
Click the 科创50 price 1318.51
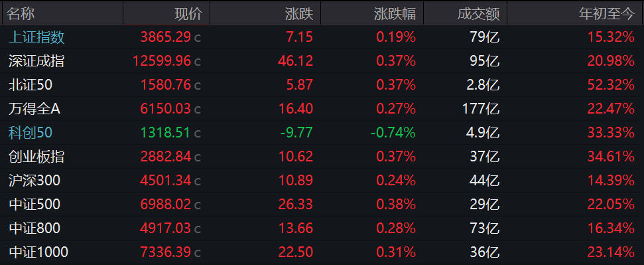[x=166, y=133]
